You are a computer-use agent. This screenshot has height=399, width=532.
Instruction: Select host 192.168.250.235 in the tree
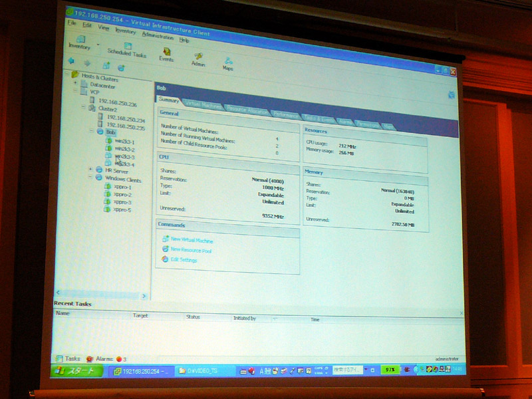126,126
